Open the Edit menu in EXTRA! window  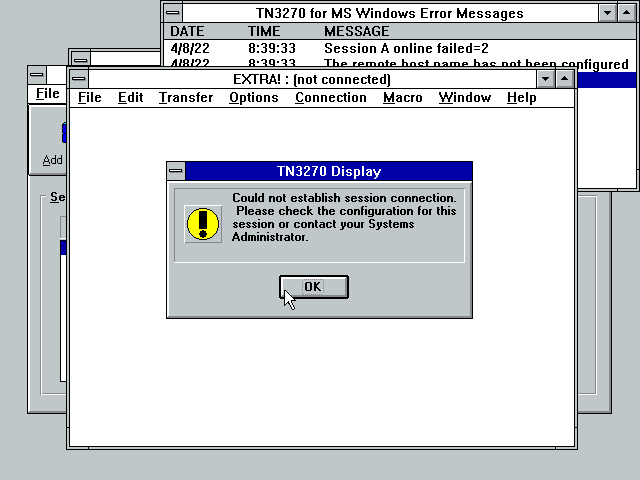pos(130,98)
